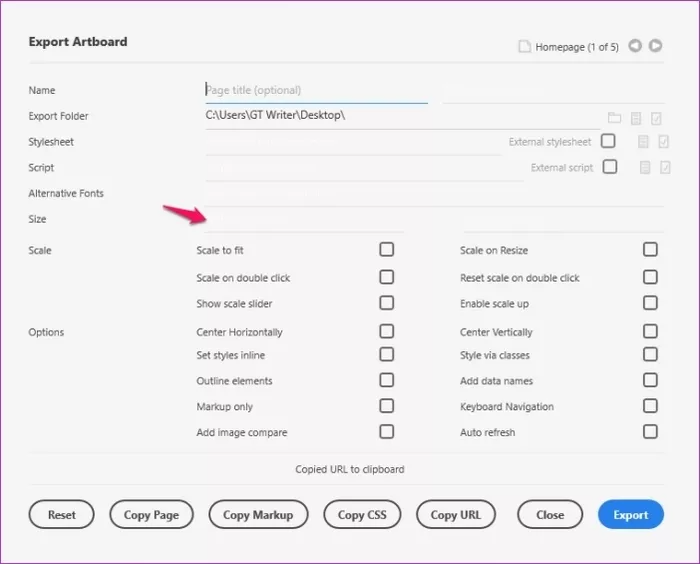700x564 pixels.
Task: Click the Page title Name field
Action: [x=316, y=90]
